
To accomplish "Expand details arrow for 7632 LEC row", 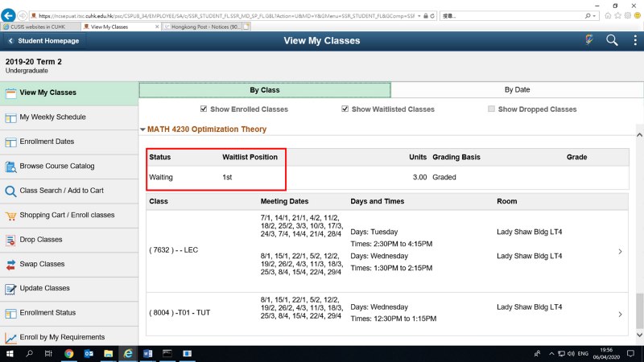I will point(619,252).
